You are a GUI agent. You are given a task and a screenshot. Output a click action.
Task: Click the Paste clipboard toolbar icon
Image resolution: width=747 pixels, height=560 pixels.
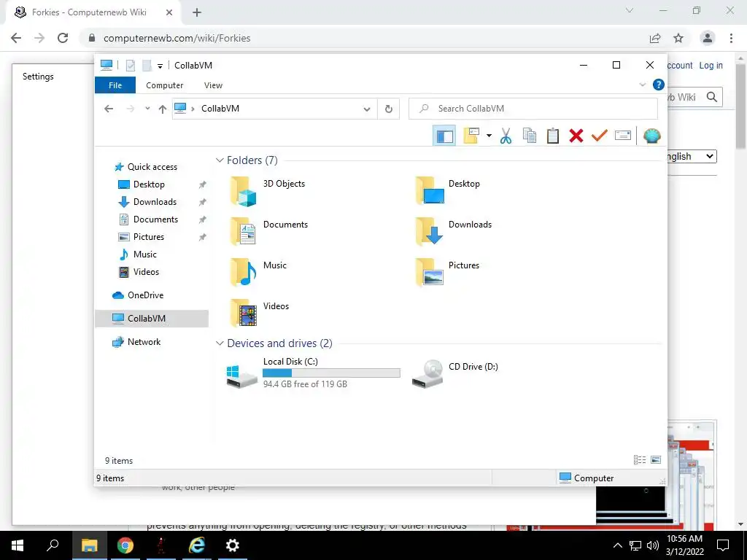553,136
